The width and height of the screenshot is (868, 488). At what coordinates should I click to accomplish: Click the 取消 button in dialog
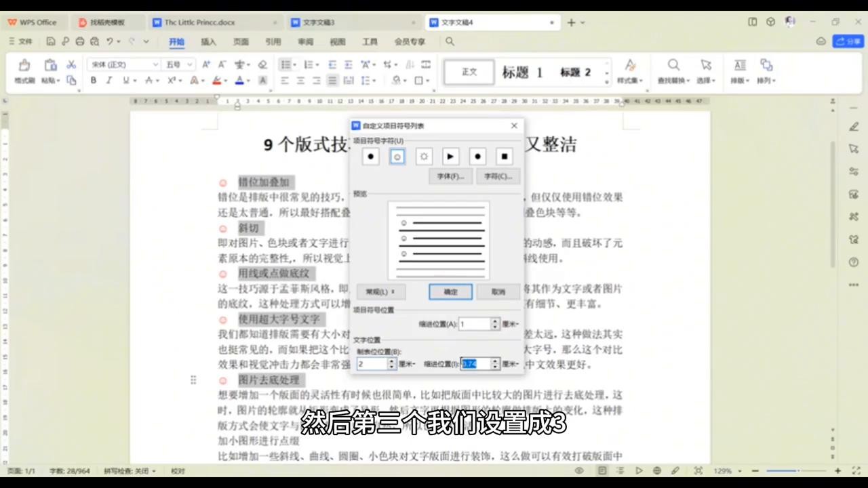(x=498, y=291)
